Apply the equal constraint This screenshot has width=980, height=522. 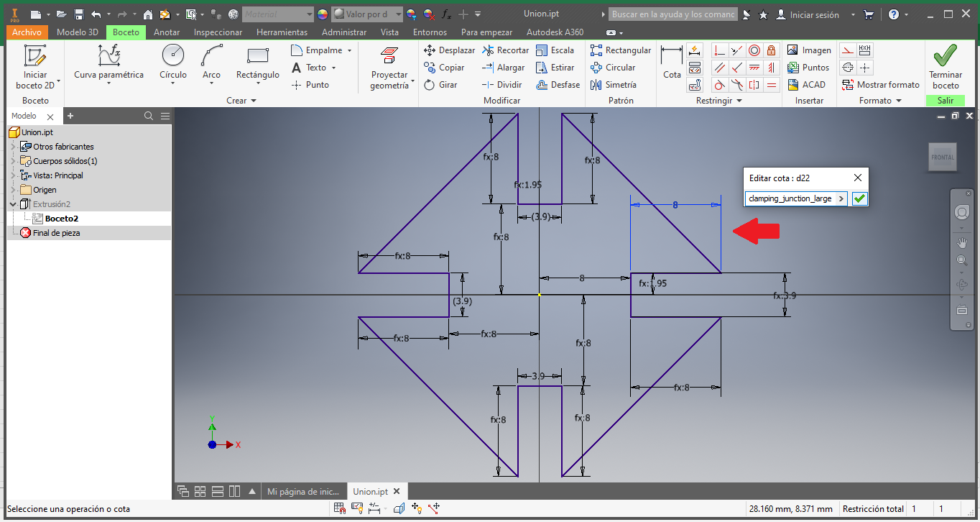(772, 85)
